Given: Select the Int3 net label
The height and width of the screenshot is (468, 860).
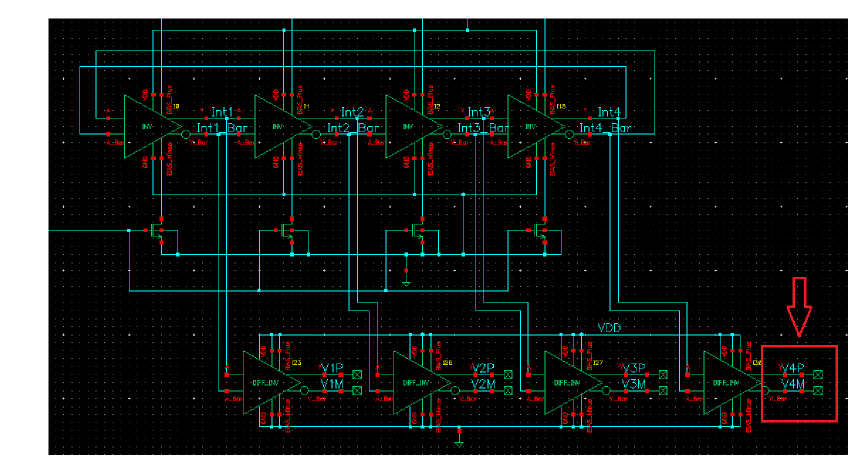Looking at the screenshot, I should (479, 112).
